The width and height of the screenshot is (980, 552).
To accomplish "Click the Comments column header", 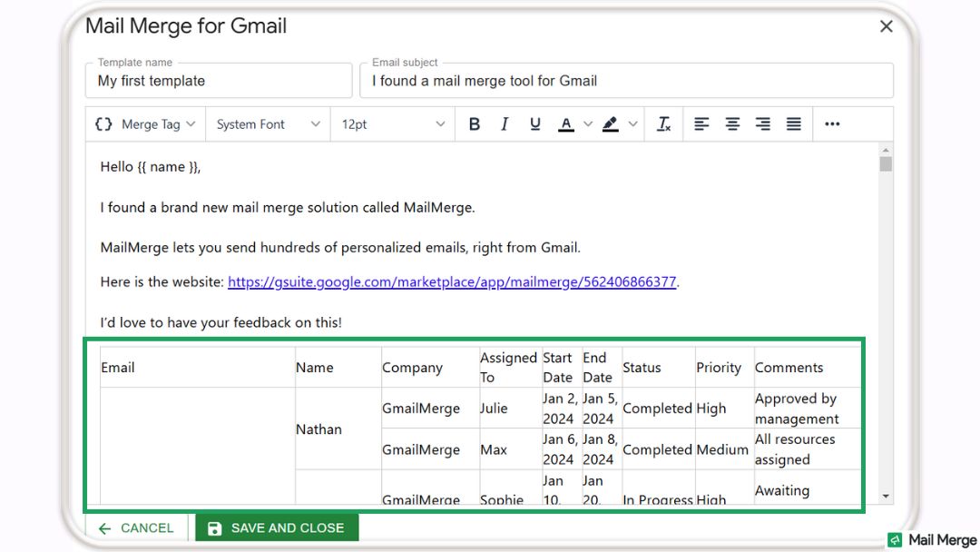I will [x=807, y=368].
